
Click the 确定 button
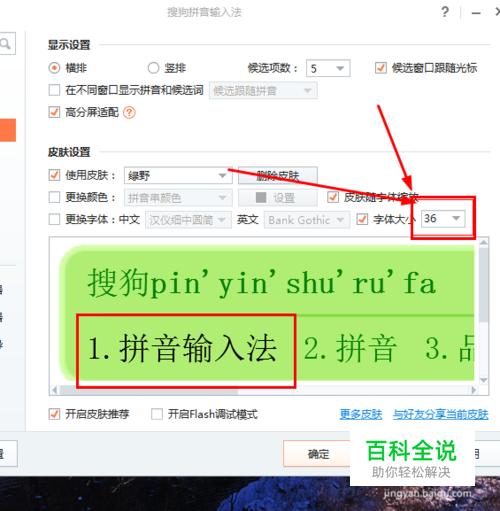[317, 454]
